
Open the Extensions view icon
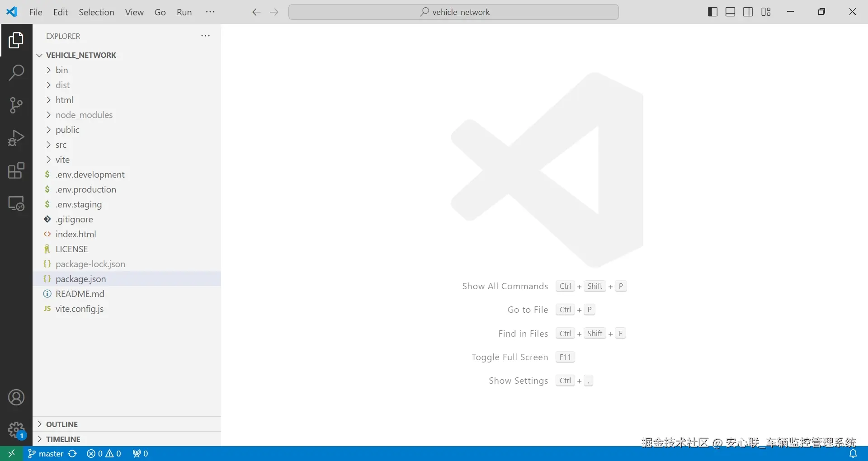click(16, 170)
